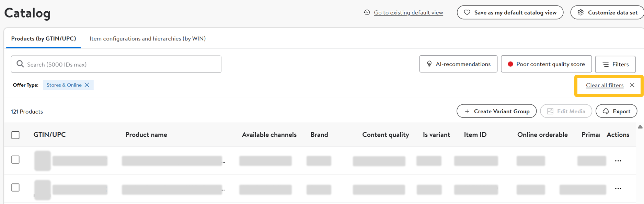Click Go to existing default view link

[408, 13]
